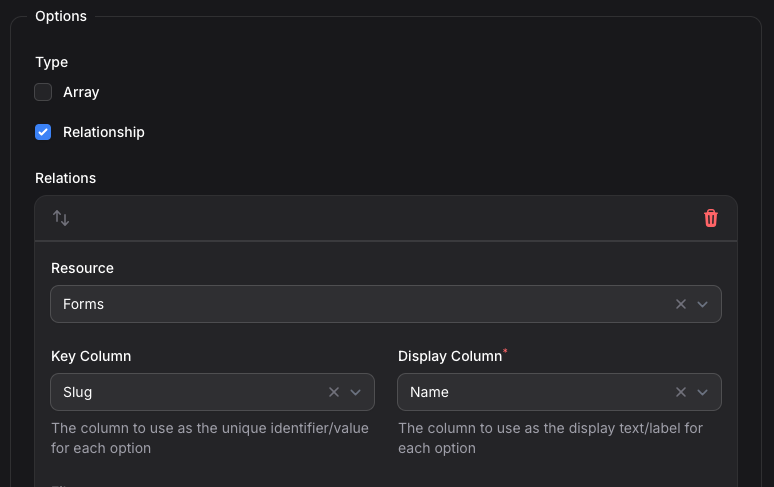This screenshot has height=487, width=774.
Task: Click the Array checkbox label text
Action: point(81,92)
